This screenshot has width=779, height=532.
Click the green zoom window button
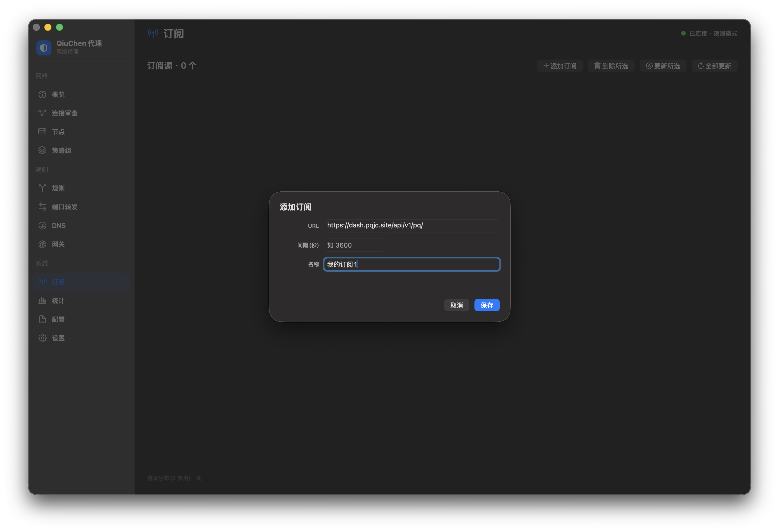[x=60, y=27]
